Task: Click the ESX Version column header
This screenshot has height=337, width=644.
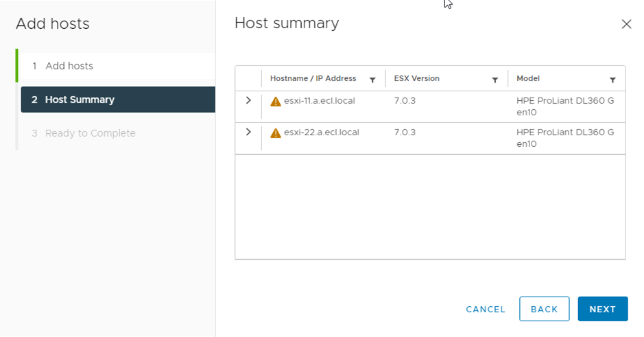Action: click(417, 79)
